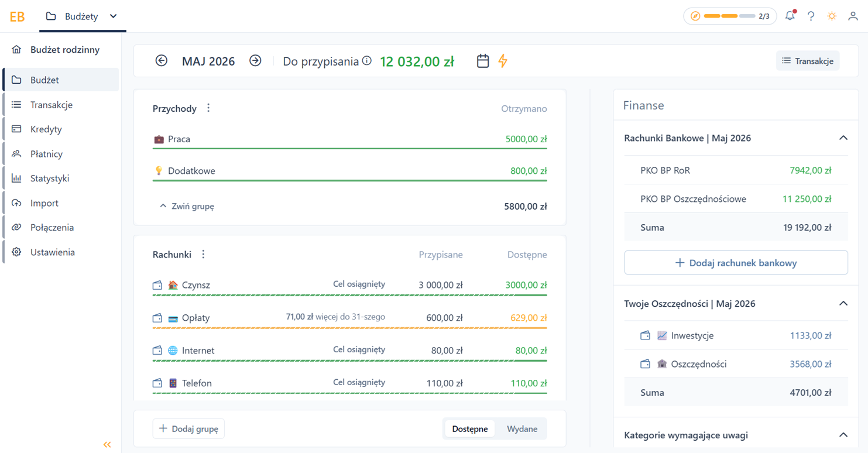Click the Opłaty orange progress bar
The width and height of the screenshot is (868, 453).
pyautogui.click(x=350, y=328)
